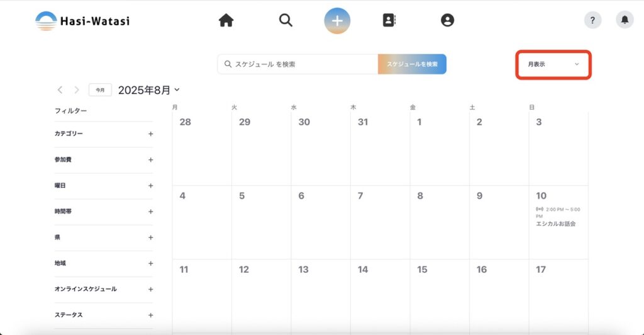Viewport: 644px width, 335px height.
Task: Expand the 曜日 filter section
Action: [x=150, y=186]
